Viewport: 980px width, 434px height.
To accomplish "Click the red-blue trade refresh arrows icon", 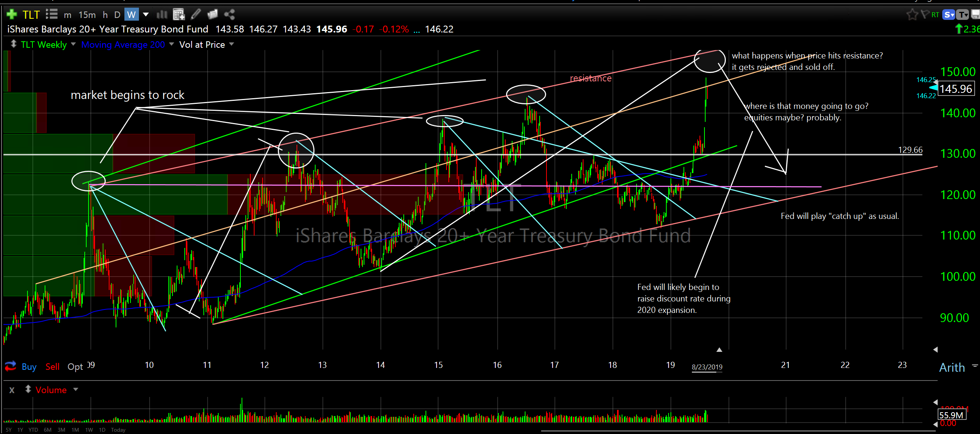I will click(10, 366).
